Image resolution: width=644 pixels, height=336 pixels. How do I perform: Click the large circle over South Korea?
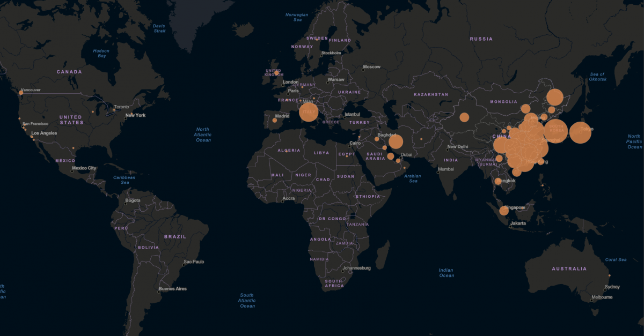coord(555,131)
